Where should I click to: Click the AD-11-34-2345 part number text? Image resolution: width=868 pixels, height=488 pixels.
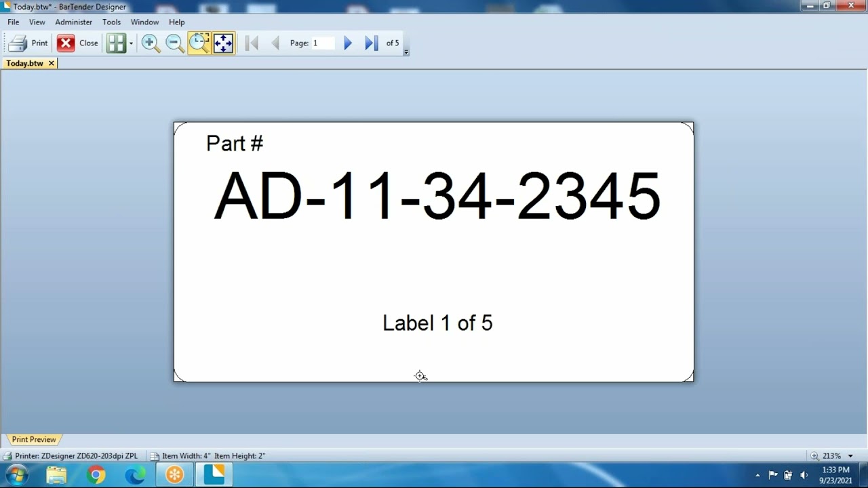pyautogui.click(x=437, y=197)
